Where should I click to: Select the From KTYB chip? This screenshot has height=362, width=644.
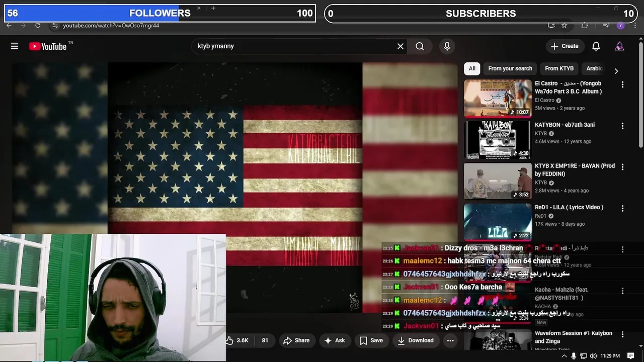click(559, 68)
